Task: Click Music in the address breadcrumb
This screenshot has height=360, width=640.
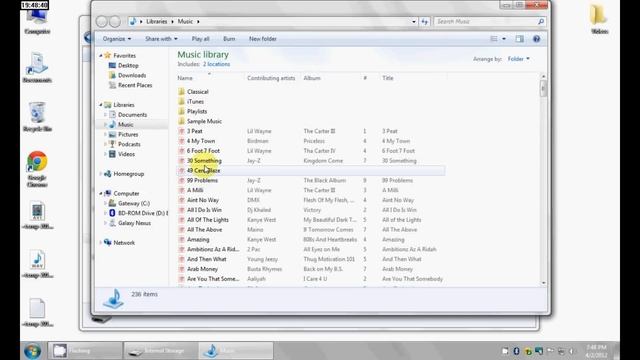Action: point(185,21)
